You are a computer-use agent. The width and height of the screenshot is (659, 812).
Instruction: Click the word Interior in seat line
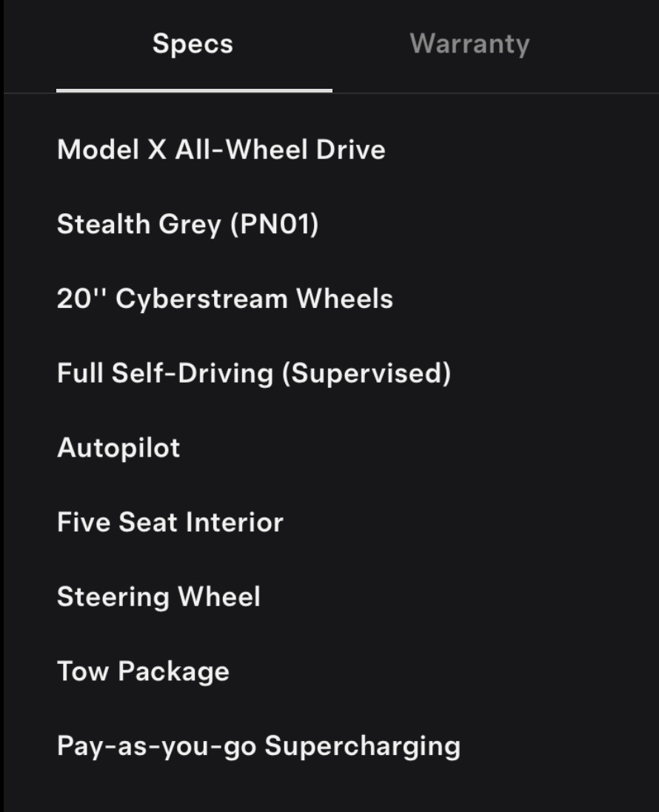(x=235, y=522)
